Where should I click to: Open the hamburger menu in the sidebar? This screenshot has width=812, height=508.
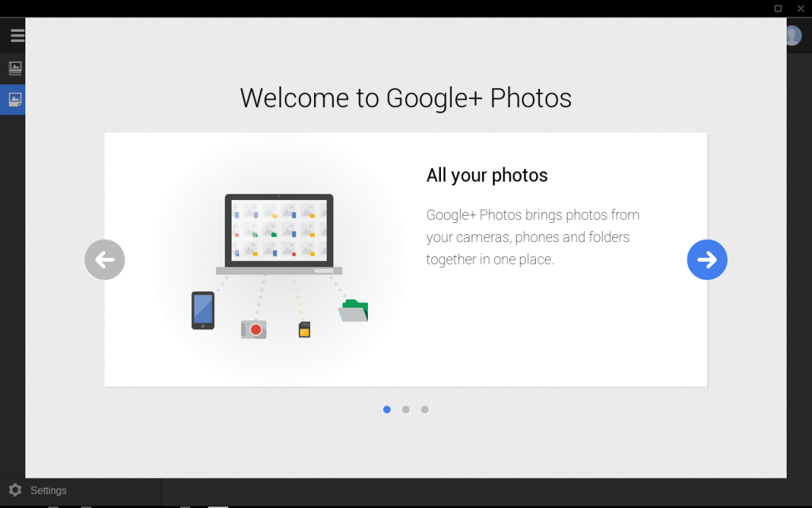pyautogui.click(x=16, y=35)
